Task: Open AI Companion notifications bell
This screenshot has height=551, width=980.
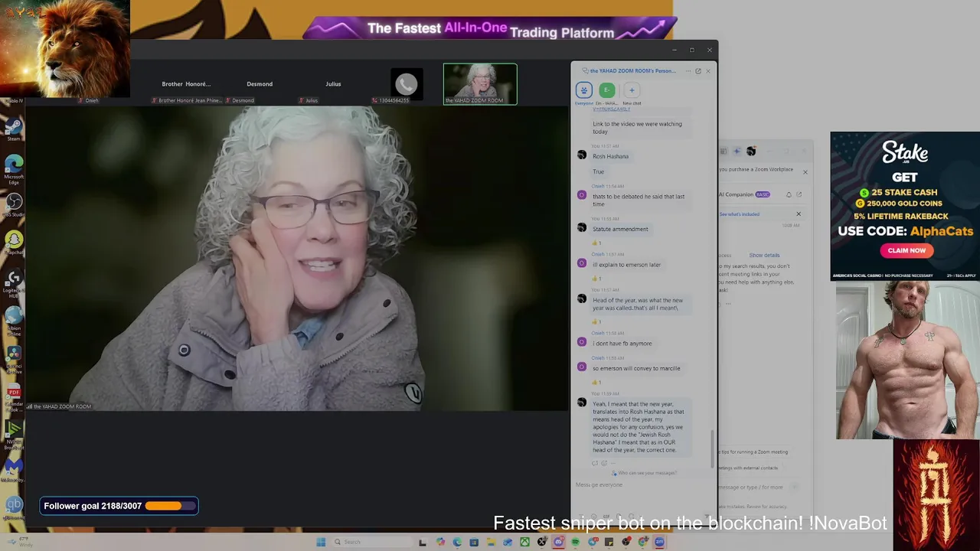Action: pos(789,194)
